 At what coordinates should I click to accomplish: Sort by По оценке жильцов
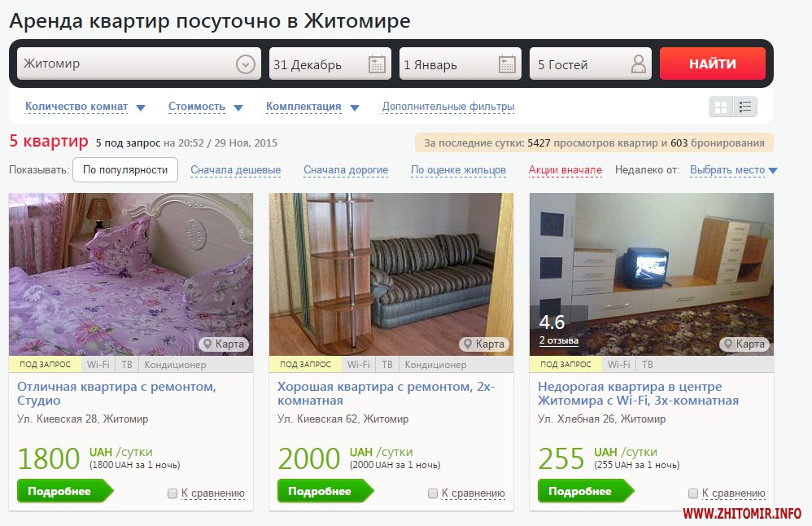(x=458, y=170)
